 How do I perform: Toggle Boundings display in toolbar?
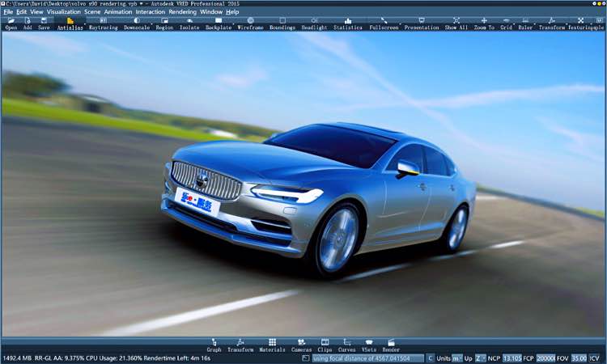(282, 23)
